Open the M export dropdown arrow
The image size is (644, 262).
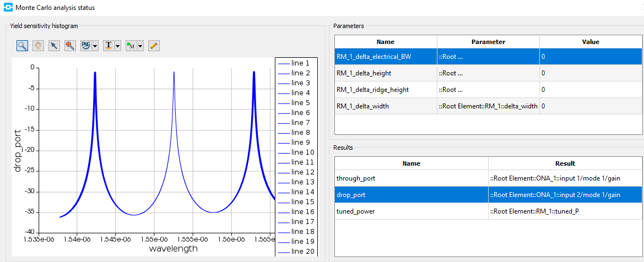point(140,46)
